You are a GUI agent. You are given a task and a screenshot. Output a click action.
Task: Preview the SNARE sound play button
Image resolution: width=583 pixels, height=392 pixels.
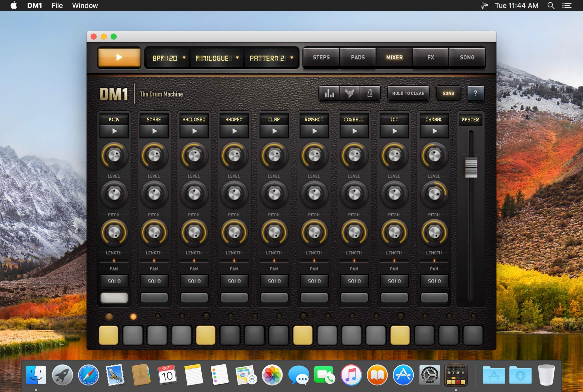click(x=154, y=131)
